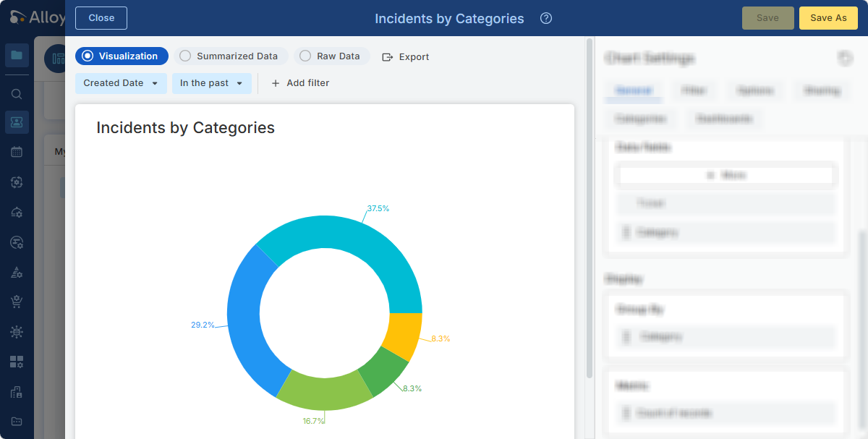This screenshot has width=868, height=439.
Task: Click the Save As button
Action: pyautogui.click(x=828, y=18)
